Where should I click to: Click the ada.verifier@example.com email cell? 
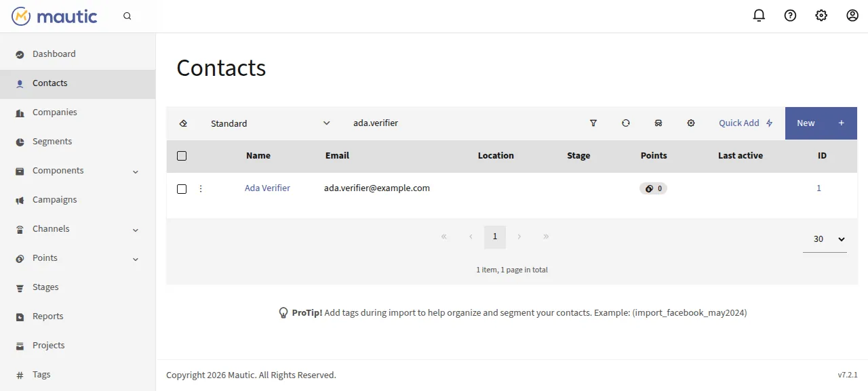coord(377,188)
